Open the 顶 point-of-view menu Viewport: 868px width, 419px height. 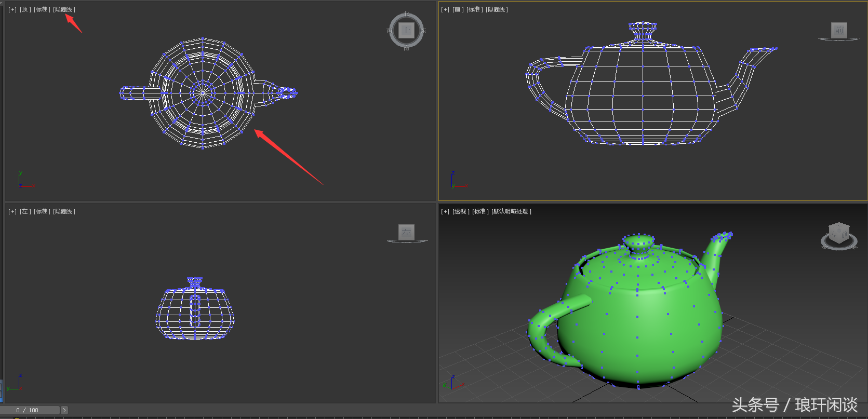(25, 9)
